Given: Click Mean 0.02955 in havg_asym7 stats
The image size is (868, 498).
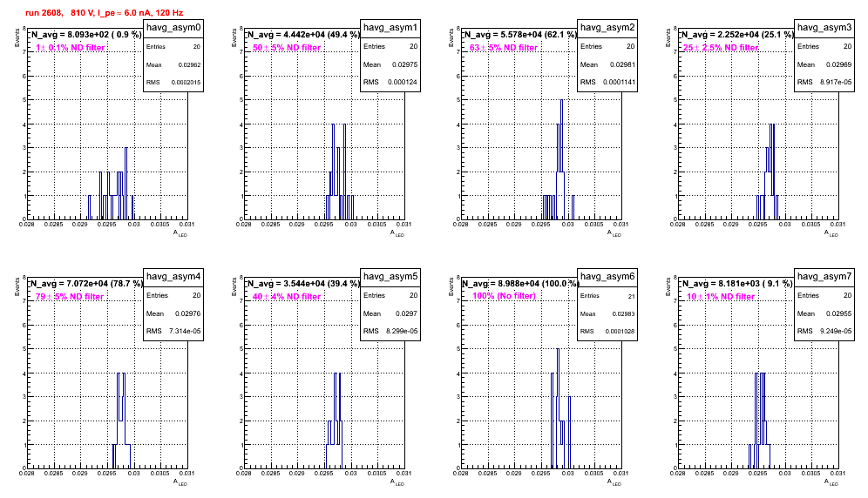Looking at the screenshot, I should coord(824,313).
